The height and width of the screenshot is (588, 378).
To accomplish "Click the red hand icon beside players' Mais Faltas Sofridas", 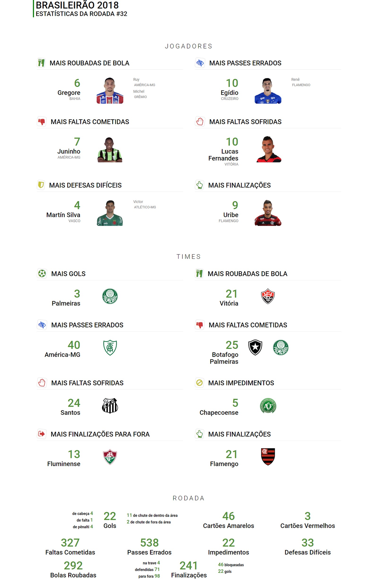I will point(200,121).
